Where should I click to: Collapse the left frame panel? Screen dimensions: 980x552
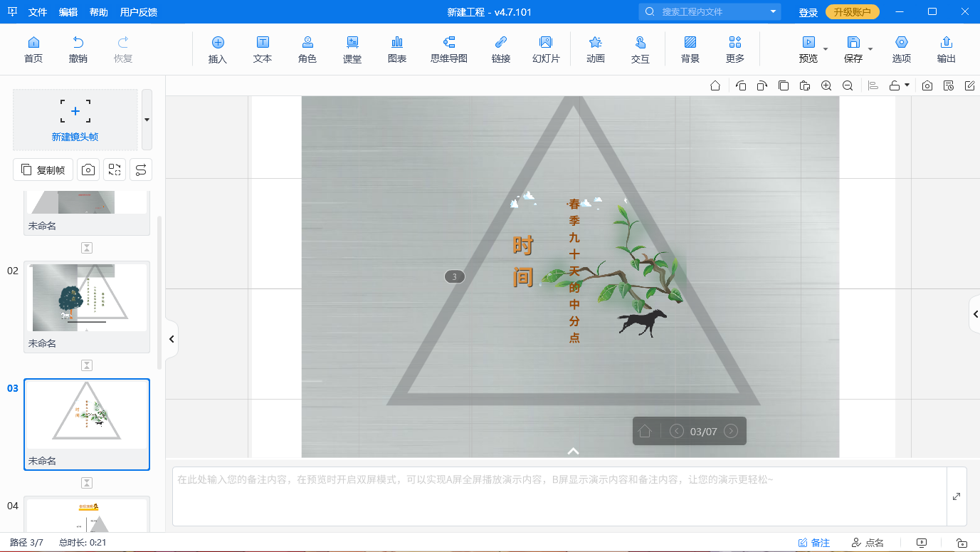172,339
